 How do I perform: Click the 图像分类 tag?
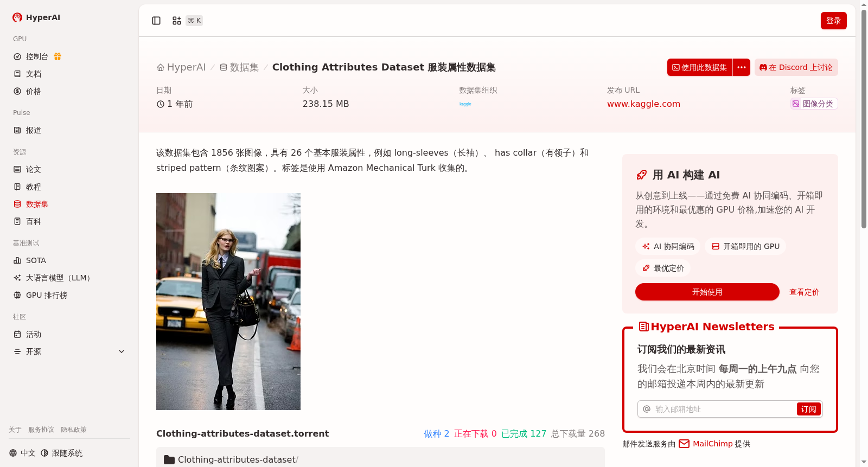814,104
